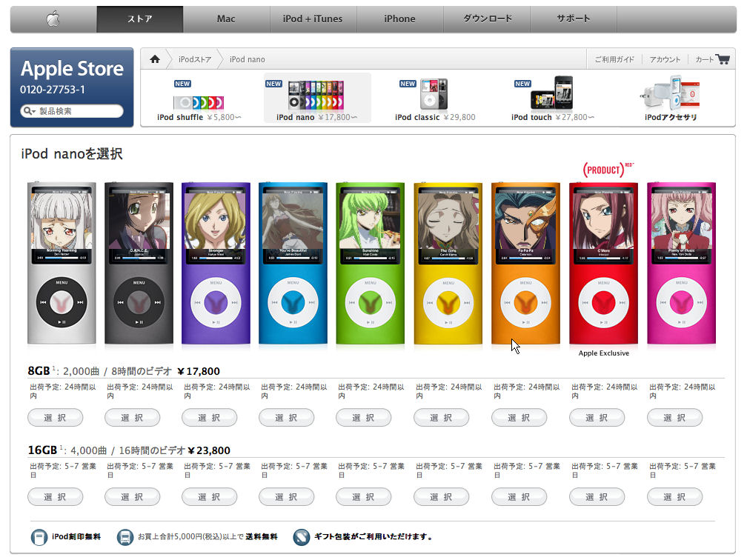Select 16GB silver nano 選択 button
The image size is (747, 560).
tap(56, 496)
